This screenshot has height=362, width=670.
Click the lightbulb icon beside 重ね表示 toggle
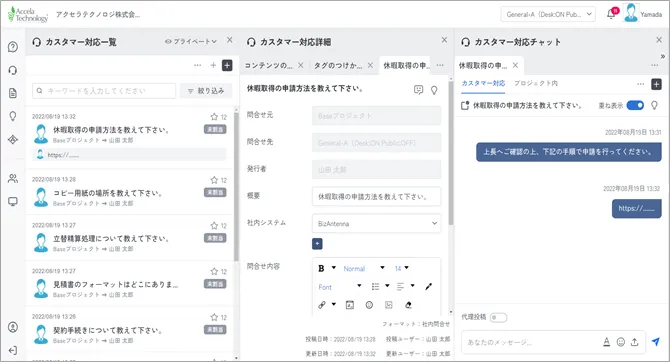[654, 105]
